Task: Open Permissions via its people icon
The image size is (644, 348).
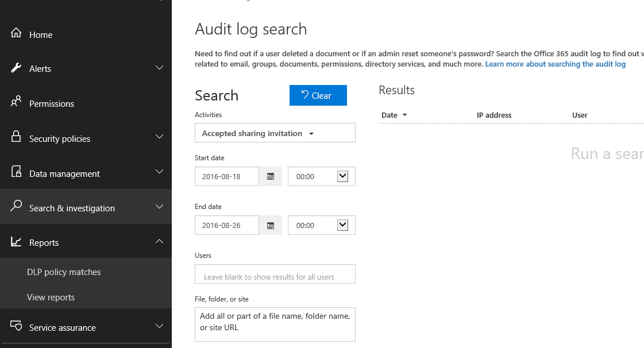Action: tap(16, 102)
